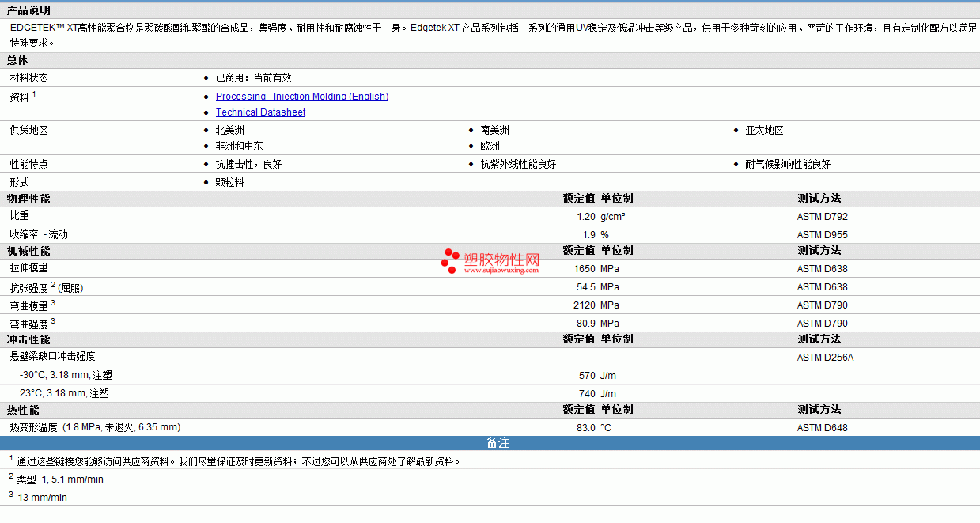Click the ASTM D792 test method
Screen dimensions: 980x523
tap(823, 216)
